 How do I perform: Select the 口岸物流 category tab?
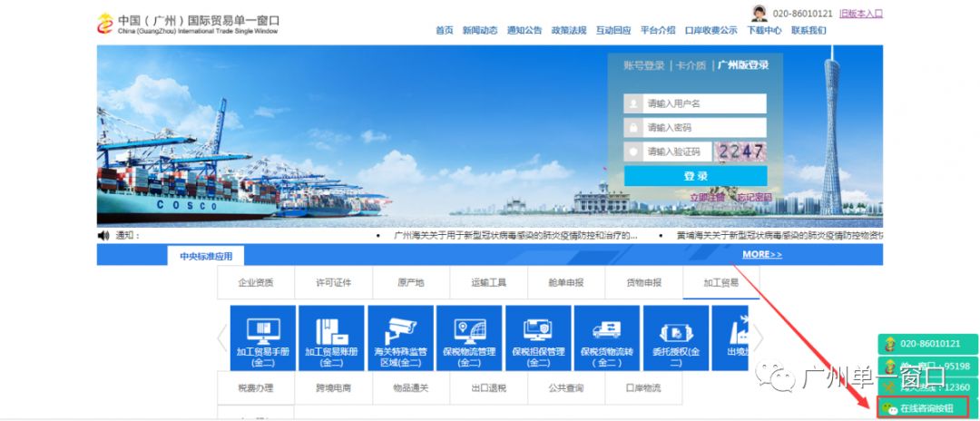tap(643, 388)
